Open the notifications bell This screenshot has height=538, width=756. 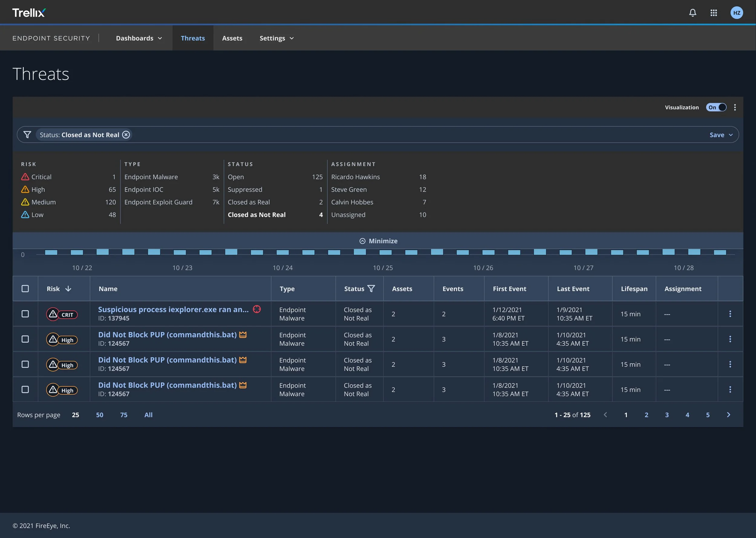click(x=693, y=13)
